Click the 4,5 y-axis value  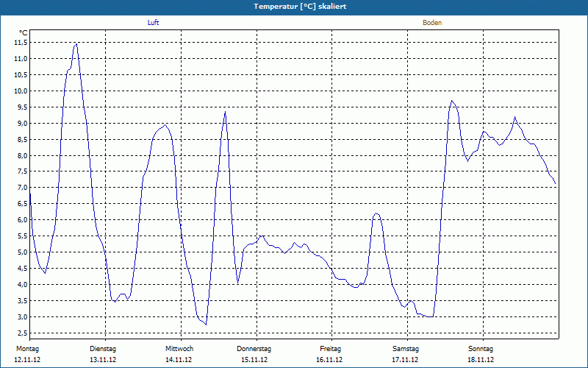[22, 268]
